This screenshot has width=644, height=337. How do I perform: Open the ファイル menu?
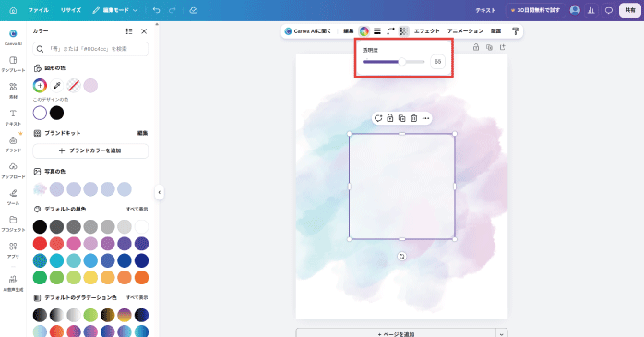(x=39, y=10)
